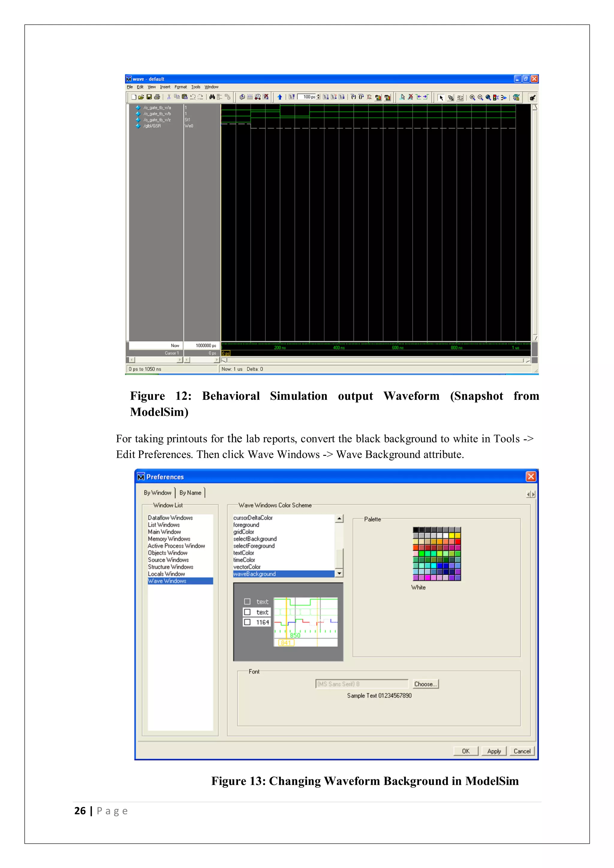Click the Delete Cursor icon with red X
Screen dimensions: 614x868
pos(411,97)
